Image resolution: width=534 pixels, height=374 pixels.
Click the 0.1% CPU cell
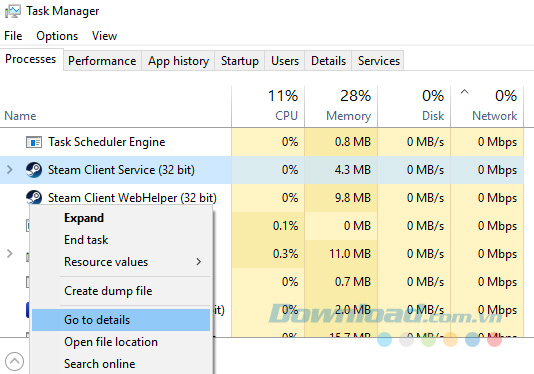click(x=268, y=226)
